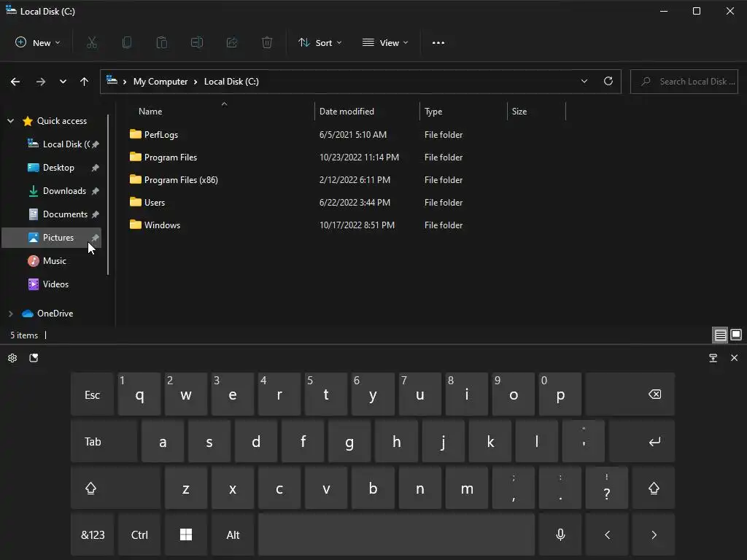Image resolution: width=747 pixels, height=560 pixels.
Task: Open Videos in the sidebar
Action: click(53, 284)
